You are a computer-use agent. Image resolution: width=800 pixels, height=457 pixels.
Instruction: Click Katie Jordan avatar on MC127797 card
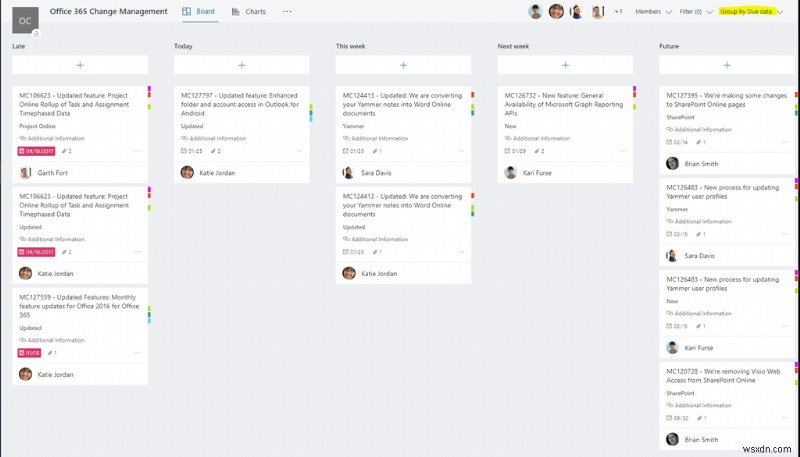pos(187,172)
